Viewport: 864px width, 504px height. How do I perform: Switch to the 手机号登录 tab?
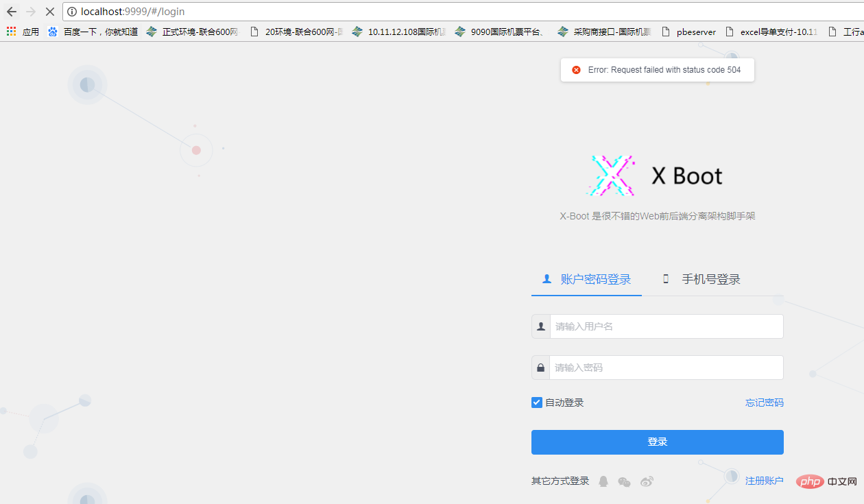point(701,279)
